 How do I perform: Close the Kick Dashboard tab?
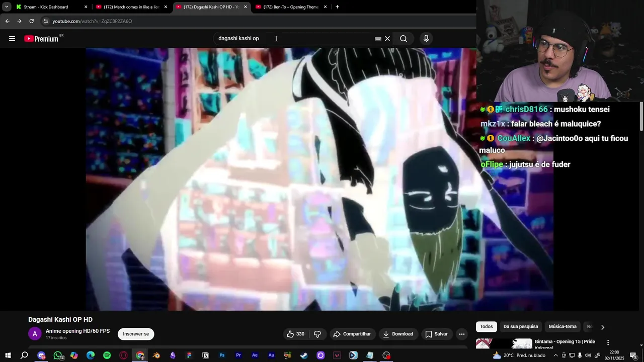click(86, 7)
